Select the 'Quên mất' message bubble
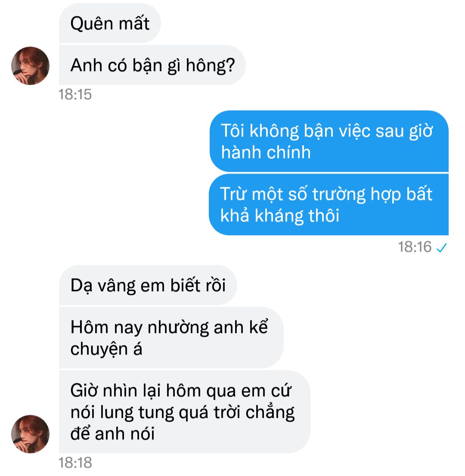The height and width of the screenshot is (476, 465). coord(110,23)
